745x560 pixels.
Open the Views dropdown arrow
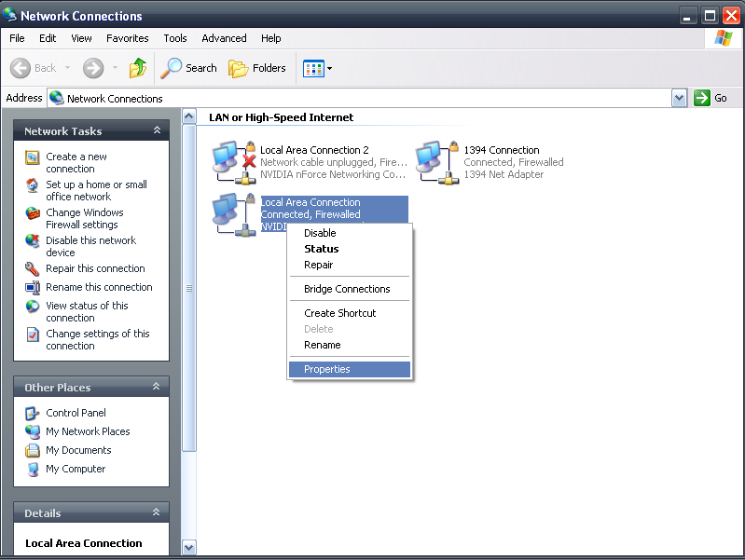(330, 68)
